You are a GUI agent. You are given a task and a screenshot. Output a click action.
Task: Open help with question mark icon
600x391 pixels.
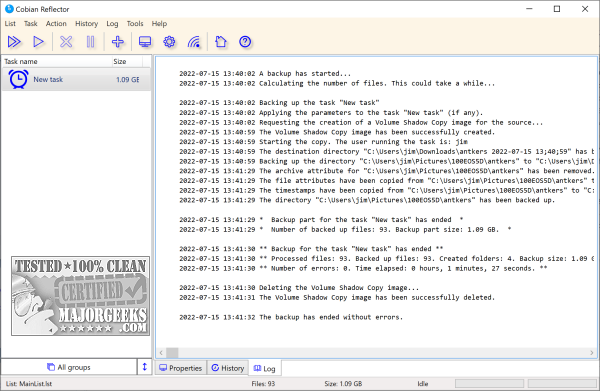tap(245, 42)
